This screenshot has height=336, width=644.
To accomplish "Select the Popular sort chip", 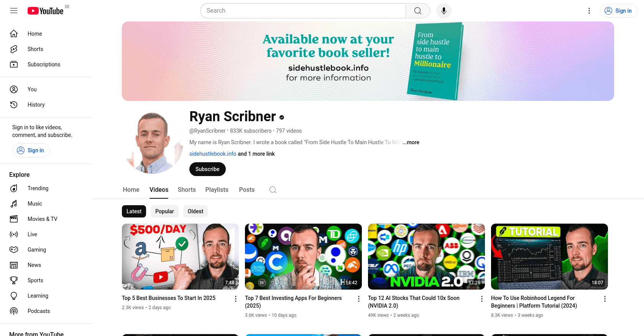I will 164,211.
